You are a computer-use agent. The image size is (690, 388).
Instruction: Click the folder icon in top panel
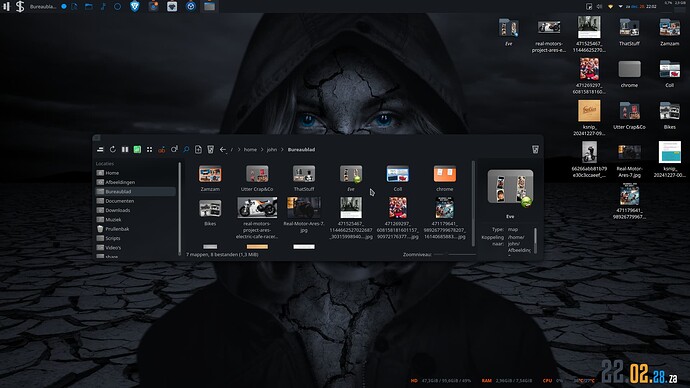88,7
